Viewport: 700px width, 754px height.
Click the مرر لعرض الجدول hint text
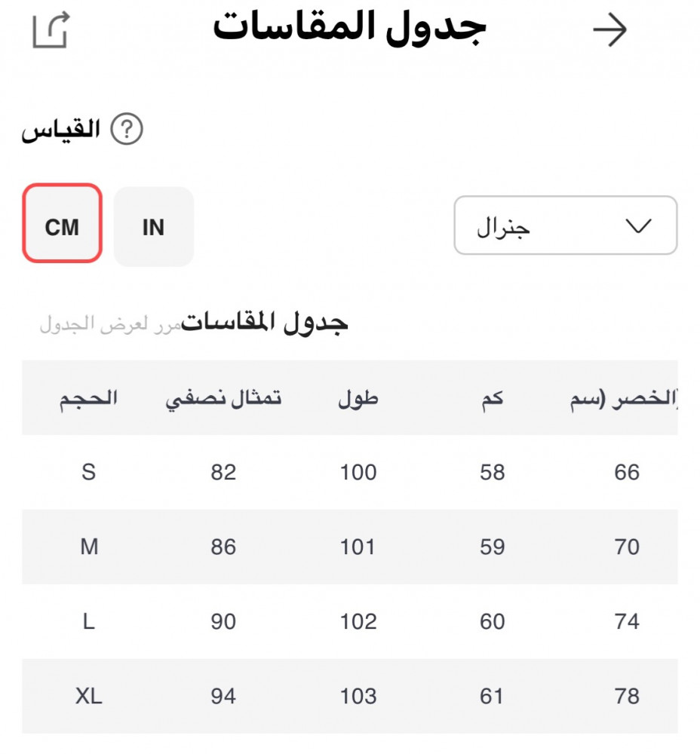(109, 326)
